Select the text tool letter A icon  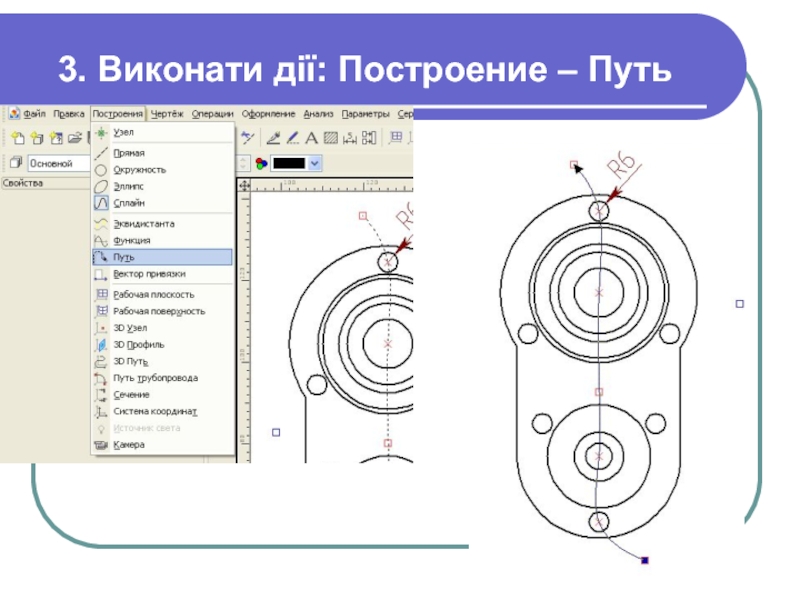[x=311, y=138]
